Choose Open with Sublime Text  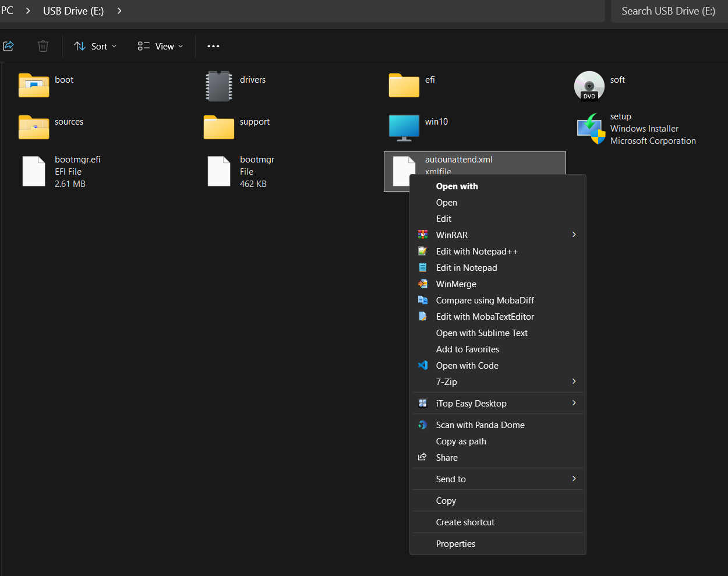pos(498,333)
